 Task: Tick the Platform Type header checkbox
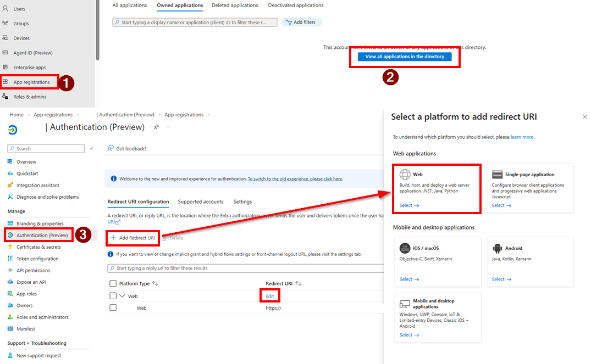[x=113, y=283]
